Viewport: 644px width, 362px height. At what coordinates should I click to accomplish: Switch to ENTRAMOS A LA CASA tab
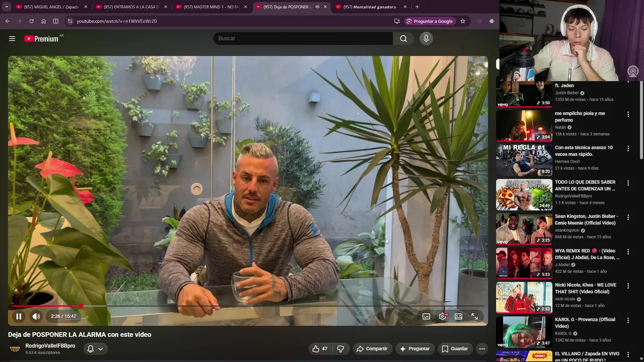pyautogui.click(x=132, y=7)
